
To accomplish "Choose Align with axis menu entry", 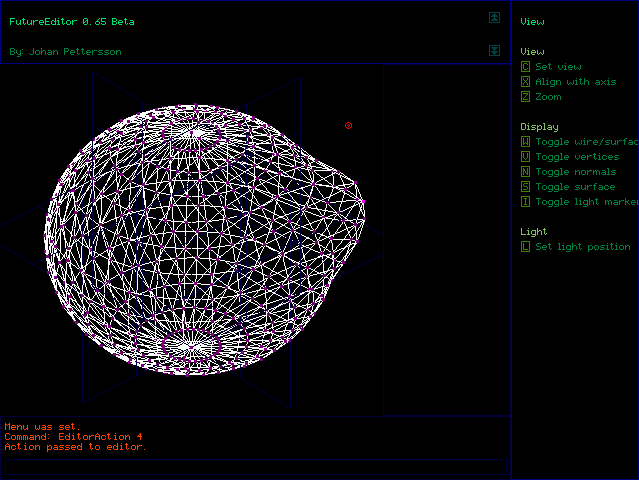I will (575, 82).
